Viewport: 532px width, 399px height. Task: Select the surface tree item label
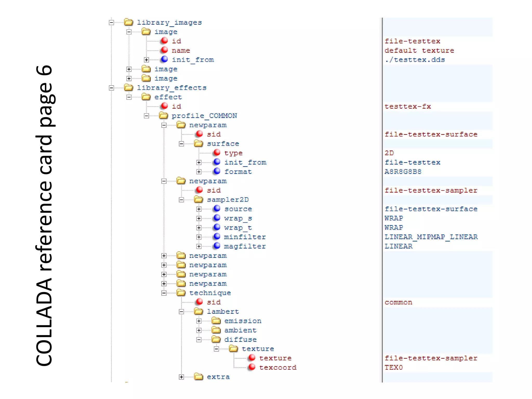(x=223, y=144)
